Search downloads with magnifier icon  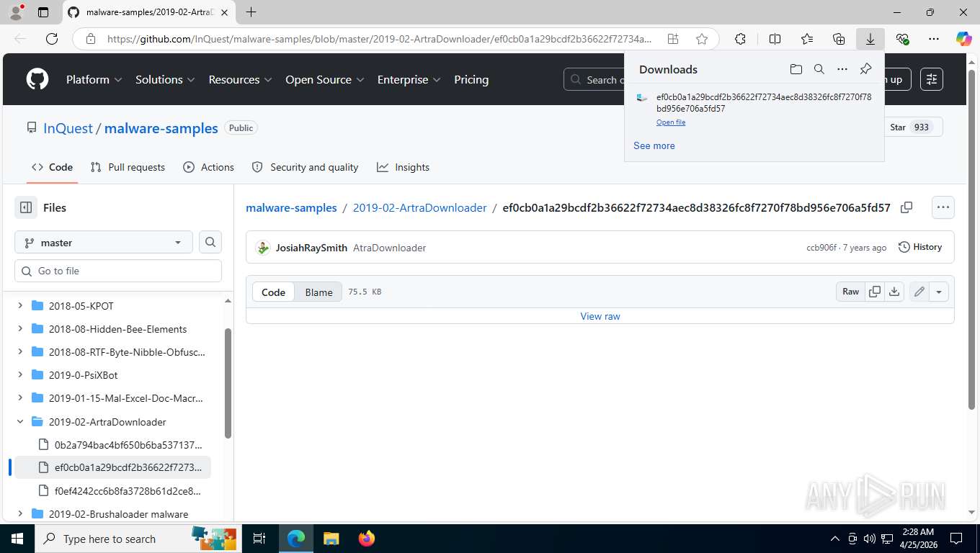click(x=819, y=69)
